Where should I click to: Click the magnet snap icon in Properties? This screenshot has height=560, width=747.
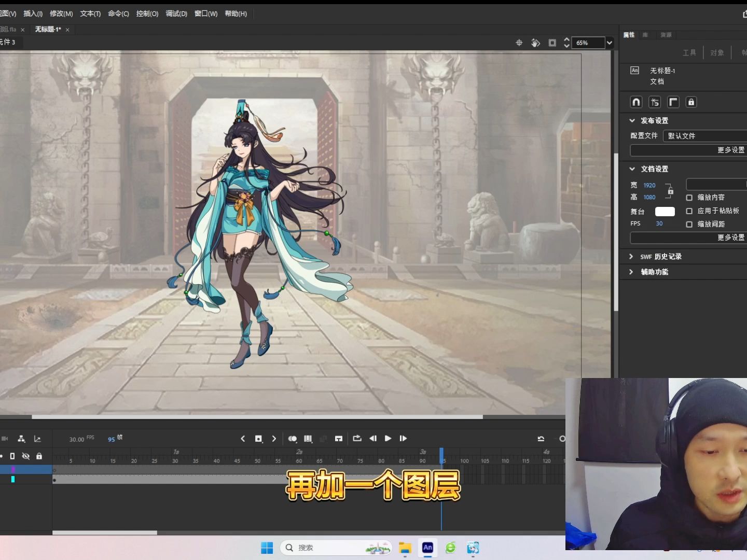636,102
